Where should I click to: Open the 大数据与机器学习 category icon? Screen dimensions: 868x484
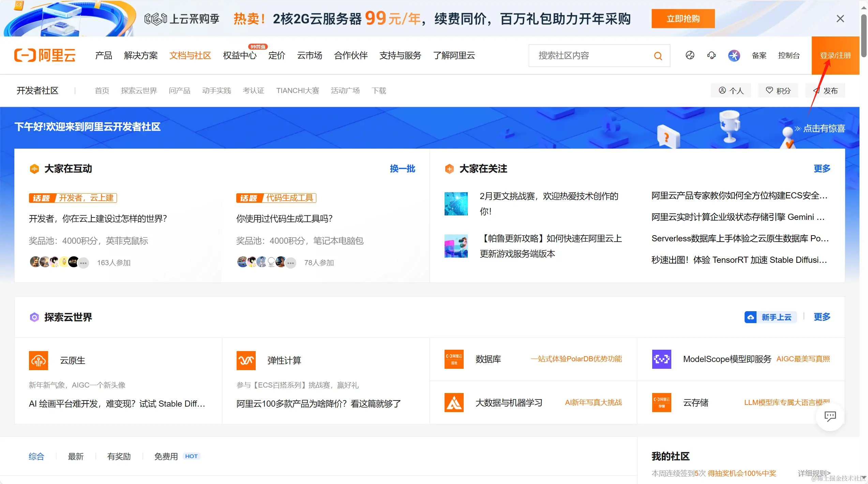pos(454,403)
